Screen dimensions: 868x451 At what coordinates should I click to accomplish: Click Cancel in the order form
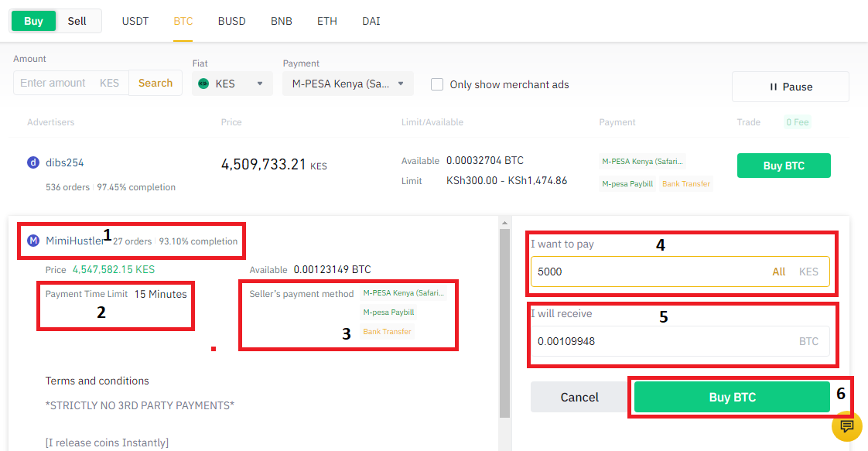click(579, 397)
